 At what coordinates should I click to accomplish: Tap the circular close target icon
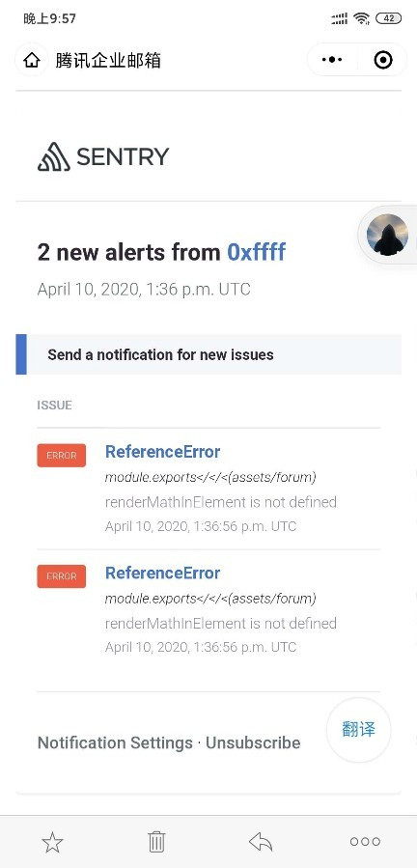click(383, 60)
